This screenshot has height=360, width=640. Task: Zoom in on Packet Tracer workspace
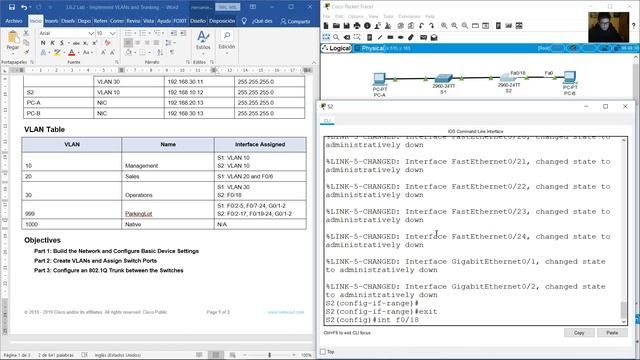click(444, 26)
